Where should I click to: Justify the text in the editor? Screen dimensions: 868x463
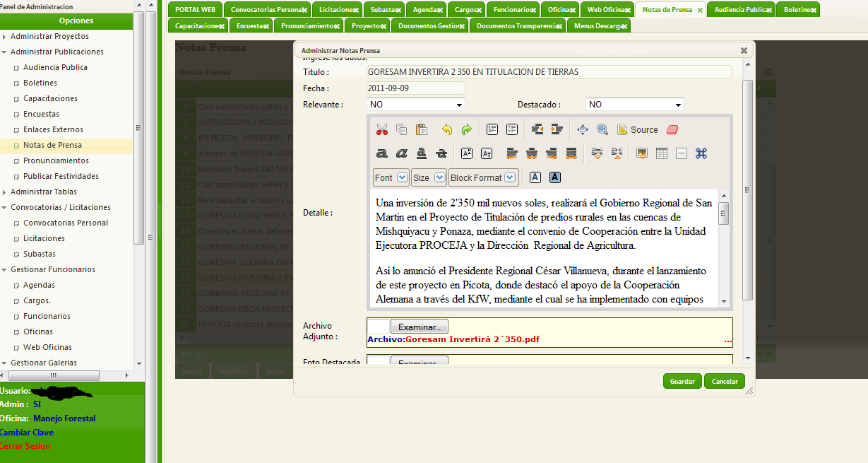click(x=571, y=153)
